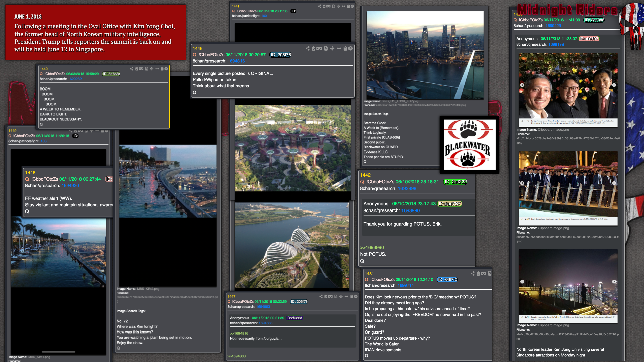Click the ID: eb9692 badge
Screen dimensions: 644x362
tap(589, 39)
